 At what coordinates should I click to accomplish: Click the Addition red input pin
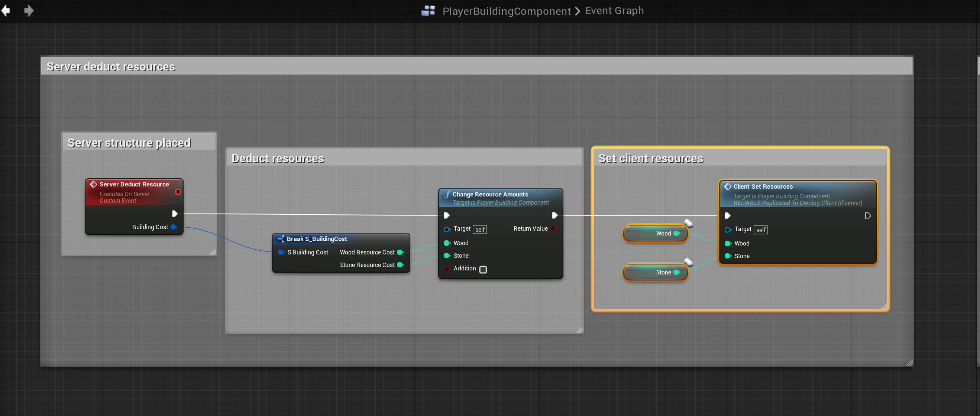[447, 269]
